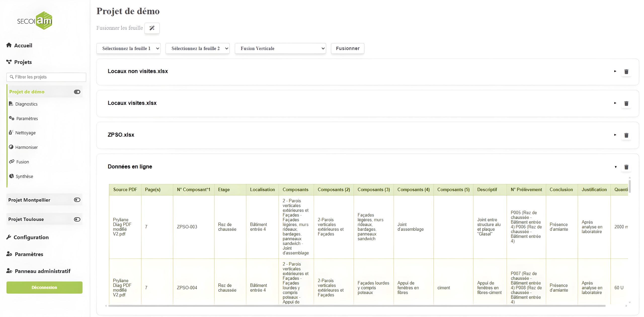Expand the Locaux non visites.xlsx panel arrow

(615, 71)
